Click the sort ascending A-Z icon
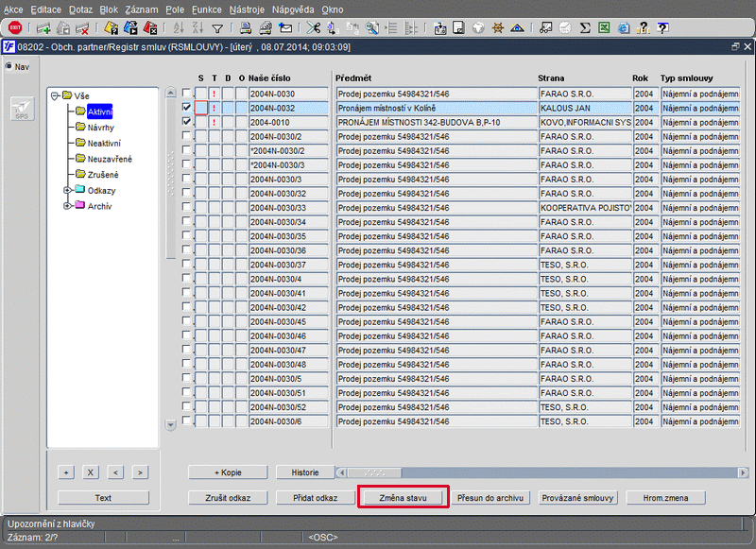This screenshot has height=549, width=756. click(x=179, y=28)
